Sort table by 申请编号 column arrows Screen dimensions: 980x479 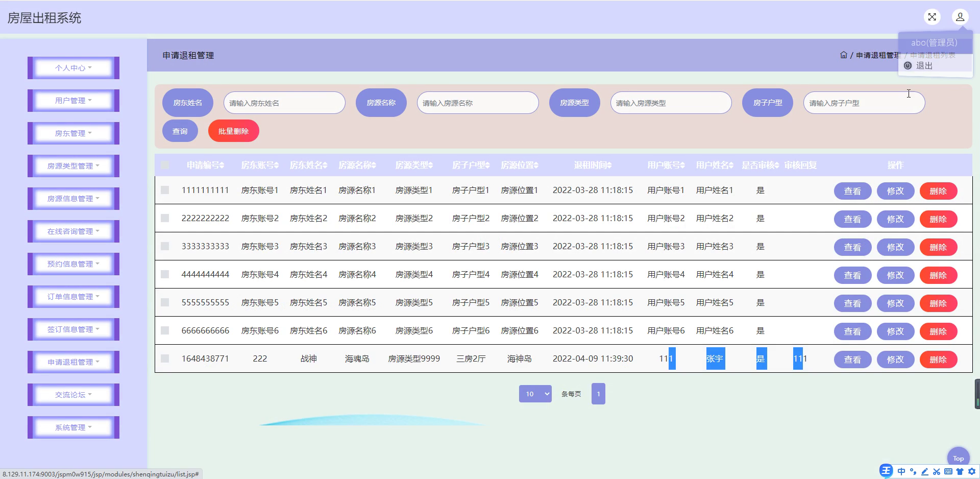222,165
